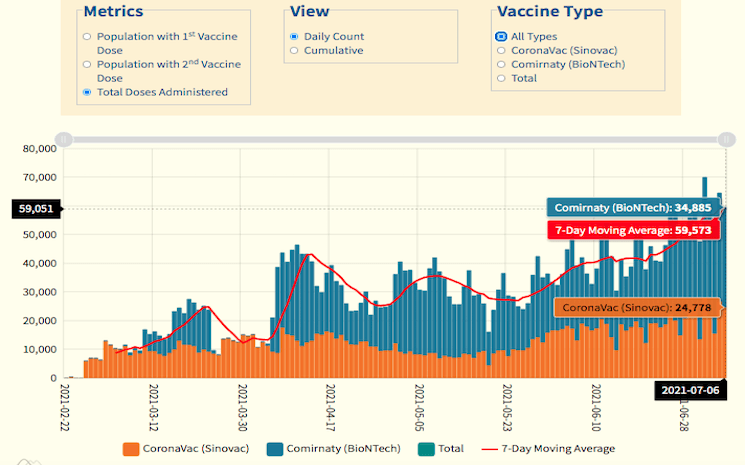745x465 pixels.
Task: Select Population with 1st Vaccine Dose metric
Action: pos(87,36)
